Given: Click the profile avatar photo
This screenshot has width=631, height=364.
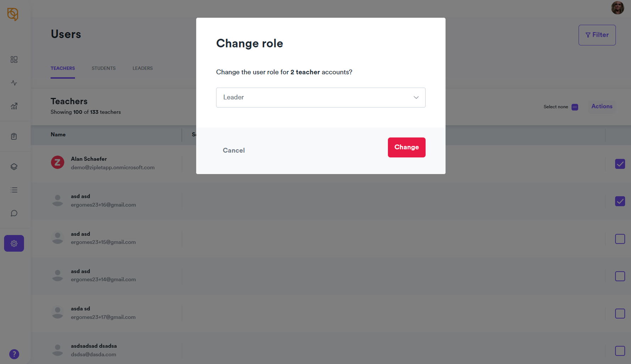Looking at the screenshot, I should [x=617, y=8].
